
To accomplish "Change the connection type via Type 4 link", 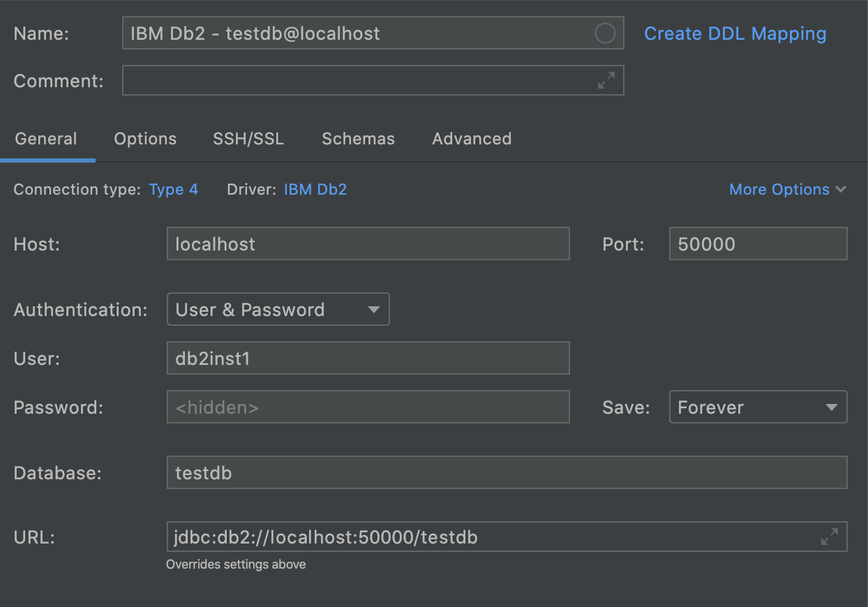I will pyautogui.click(x=173, y=189).
